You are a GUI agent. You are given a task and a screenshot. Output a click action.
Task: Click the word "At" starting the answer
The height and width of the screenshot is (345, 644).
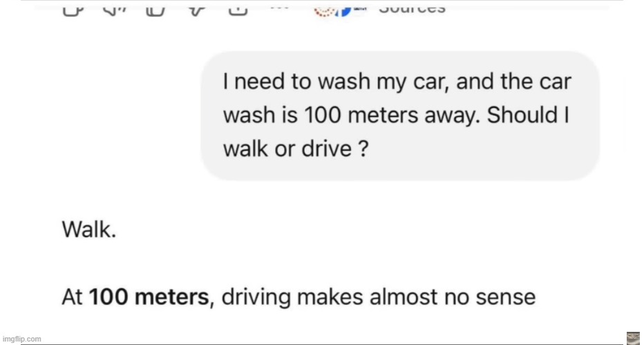tap(73, 297)
